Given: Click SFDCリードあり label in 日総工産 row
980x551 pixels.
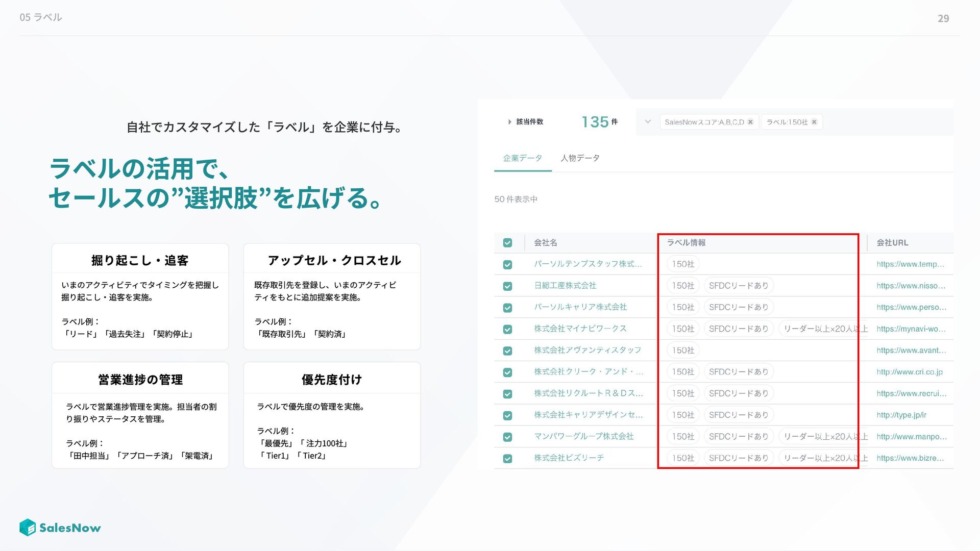Looking at the screenshot, I should tap(739, 285).
